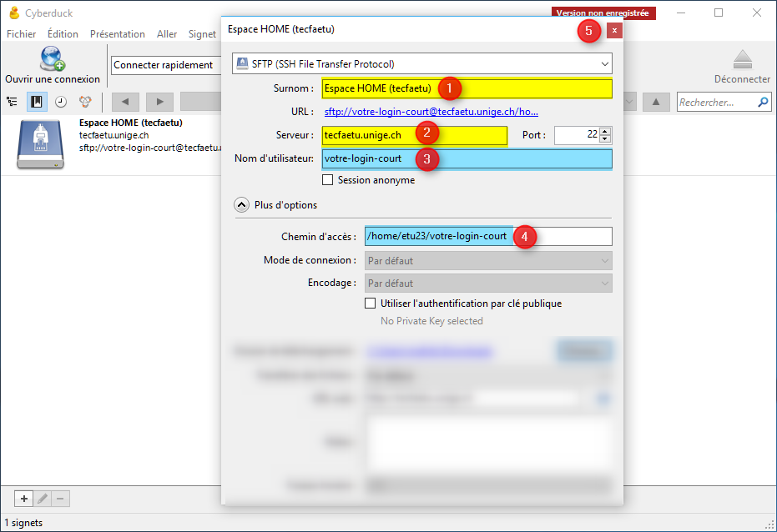Viewport: 777px width, 532px height.
Task: Open the Édition menu
Action: (x=63, y=34)
